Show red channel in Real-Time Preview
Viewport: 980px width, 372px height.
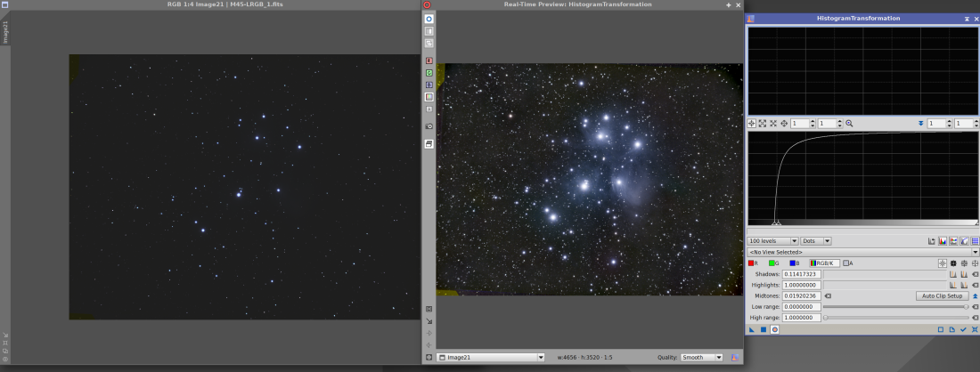tap(429, 61)
